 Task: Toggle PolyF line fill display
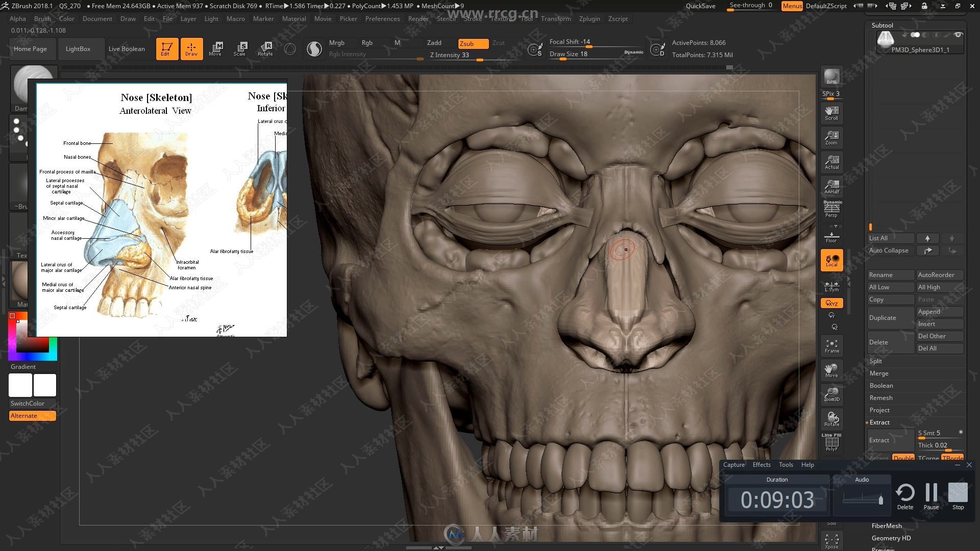[x=831, y=442]
